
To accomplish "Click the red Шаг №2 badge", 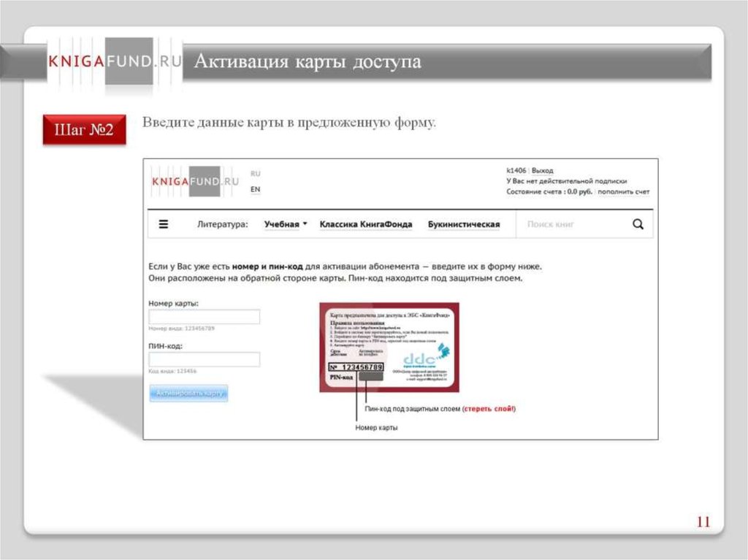I will point(84,130).
